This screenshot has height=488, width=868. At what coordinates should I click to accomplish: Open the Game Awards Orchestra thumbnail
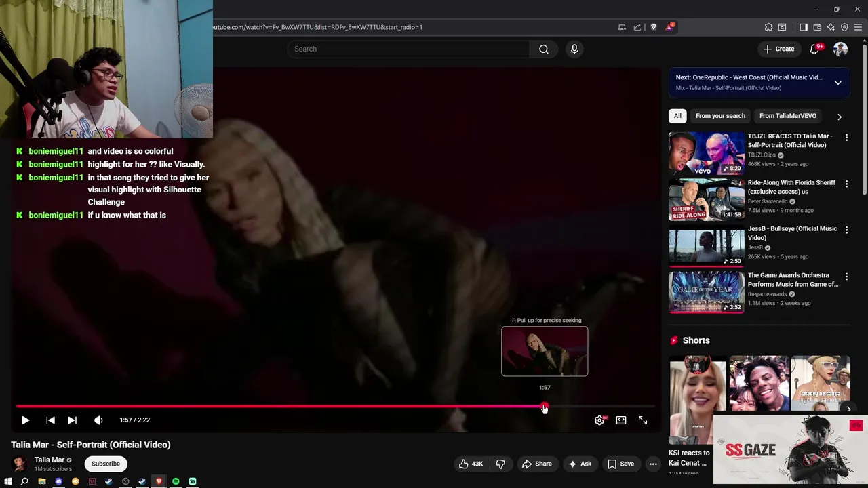(x=706, y=292)
